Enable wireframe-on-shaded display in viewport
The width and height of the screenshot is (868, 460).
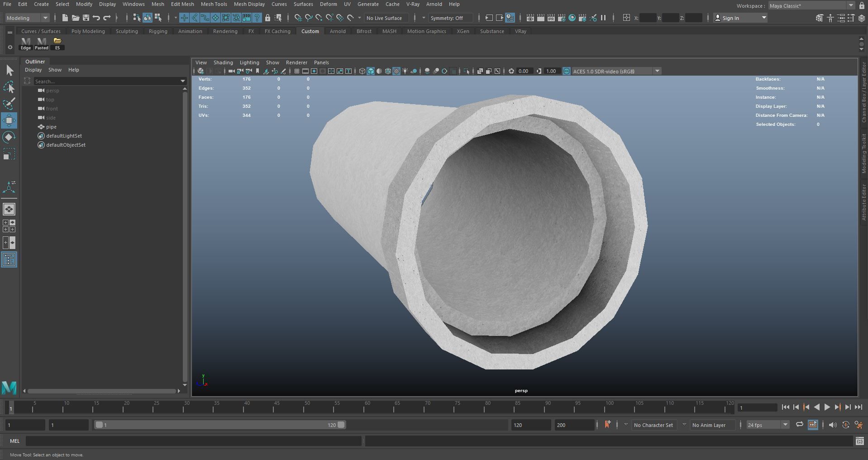[387, 71]
